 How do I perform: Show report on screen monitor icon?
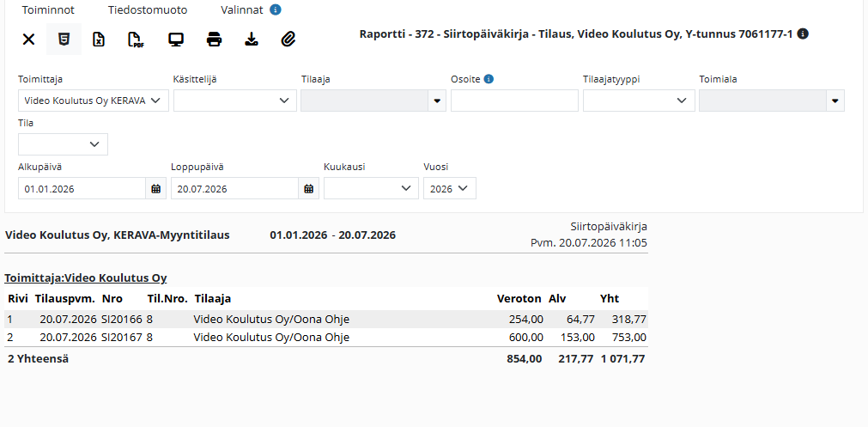[x=176, y=40]
